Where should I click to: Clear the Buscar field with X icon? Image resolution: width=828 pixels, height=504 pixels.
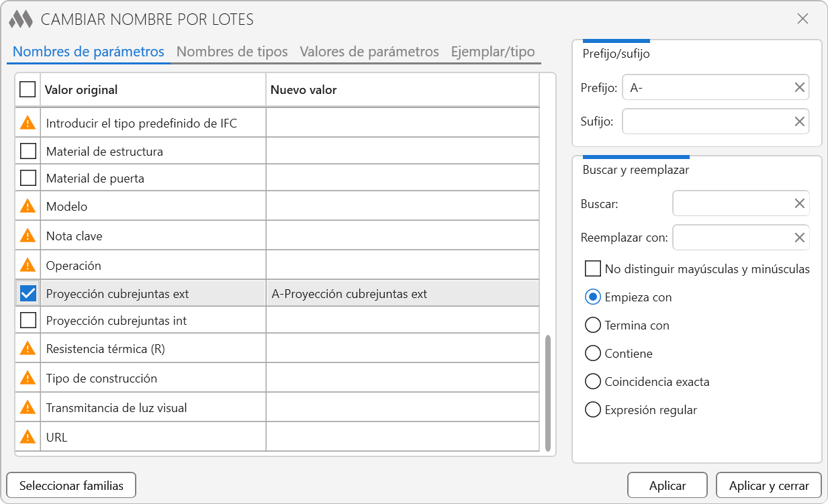tap(799, 203)
